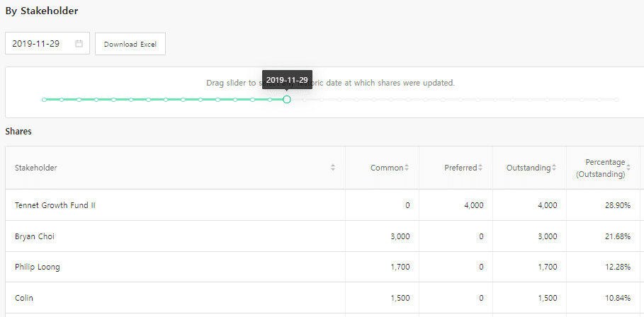This screenshot has height=317, width=644.
Task: Sort table by Percentage (Outstanding) arrows
Action: click(628, 167)
